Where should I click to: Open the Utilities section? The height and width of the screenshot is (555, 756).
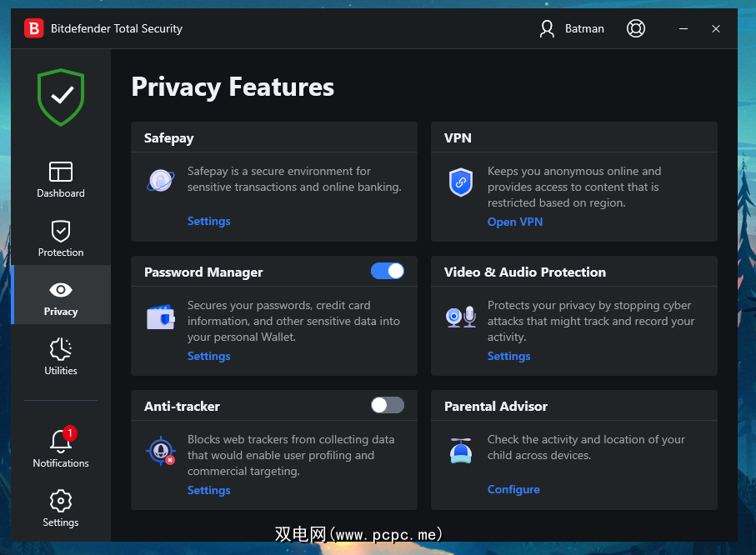coord(61,357)
